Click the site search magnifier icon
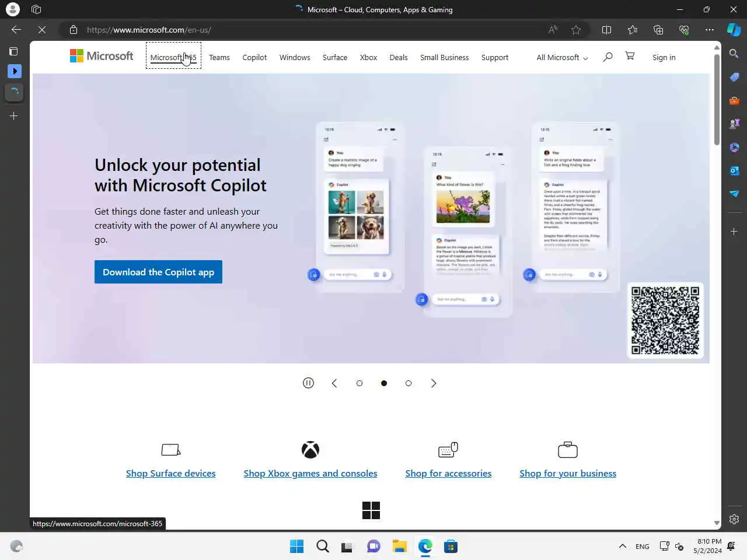Viewport: 747px width, 560px height. [608, 57]
